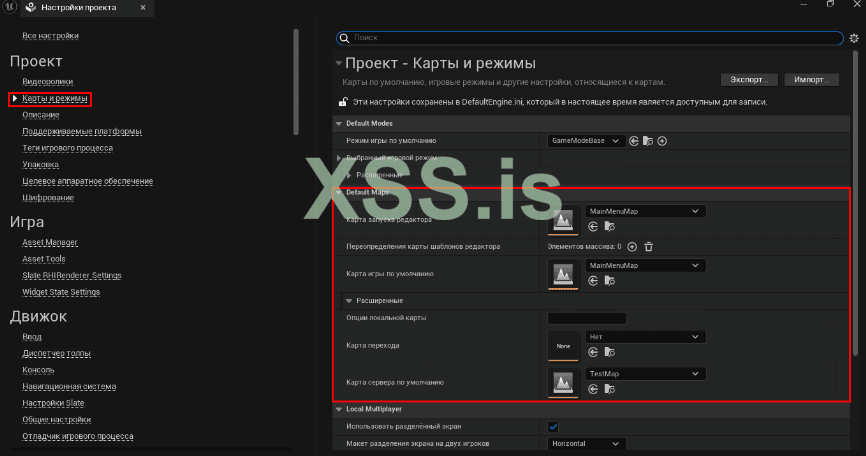Browse to default server map asset

(x=609, y=389)
